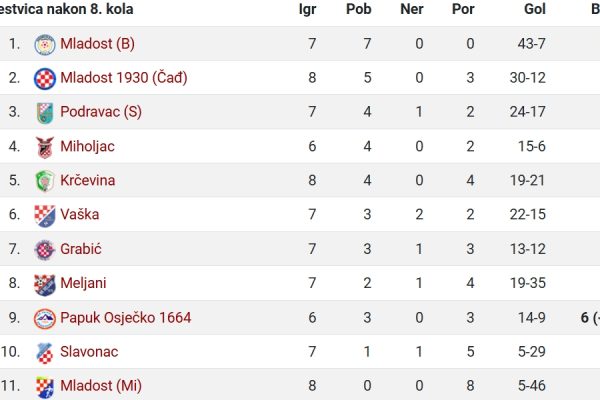Click the Mladost (B) club crest
This screenshot has width=600, height=400.
[x=45, y=44]
